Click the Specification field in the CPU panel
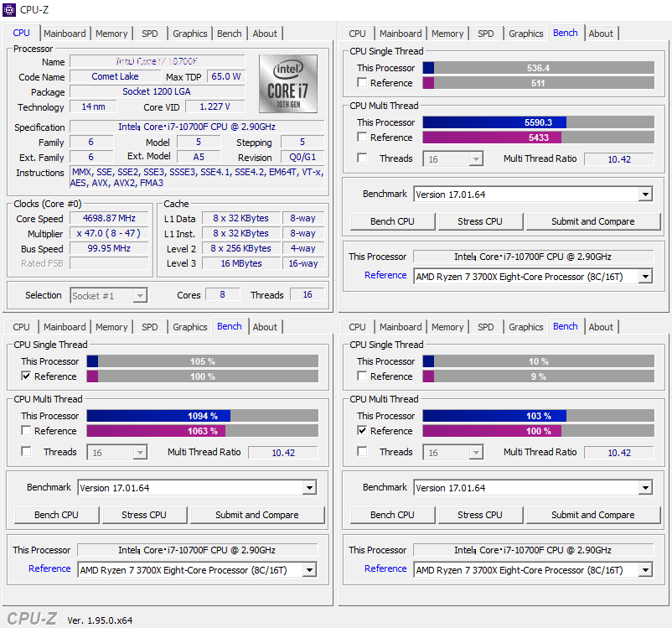672x628 pixels. 197,127
